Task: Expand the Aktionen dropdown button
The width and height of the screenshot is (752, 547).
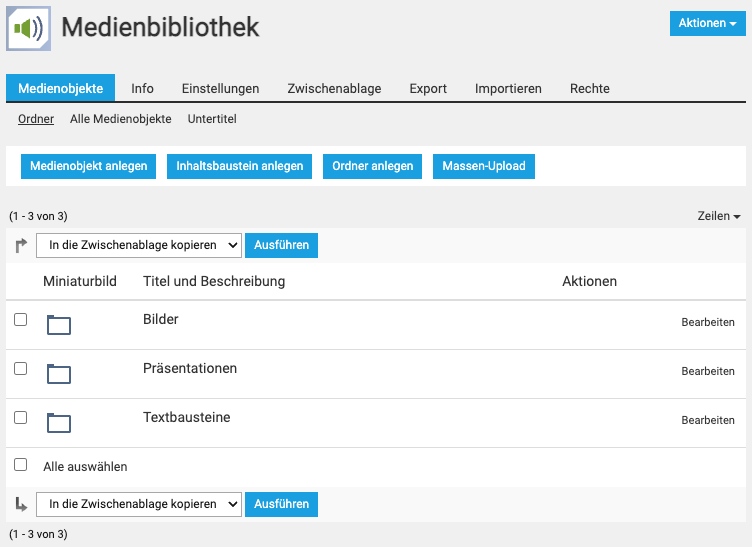Action: 708,23
